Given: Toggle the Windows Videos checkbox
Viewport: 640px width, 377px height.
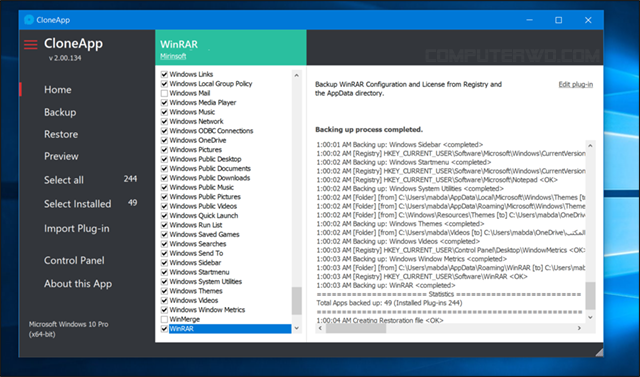Looking at the screenshot, I should (164, 300).
